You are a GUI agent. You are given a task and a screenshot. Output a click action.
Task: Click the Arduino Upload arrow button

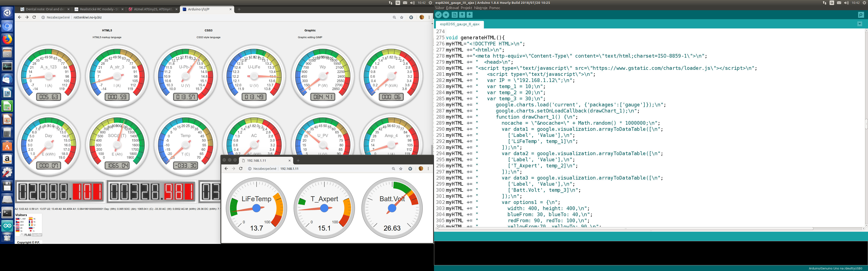click(x=446, y=15)
